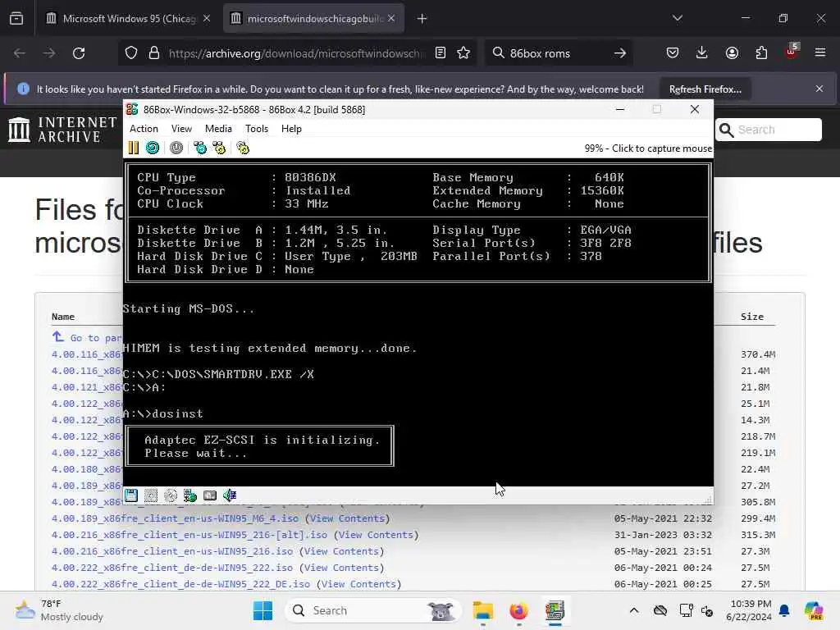Open the 86Box View menu
Image resolution: width=840 pixels, height=630 pixels.
pyautogui.click(x=181, y=129)
